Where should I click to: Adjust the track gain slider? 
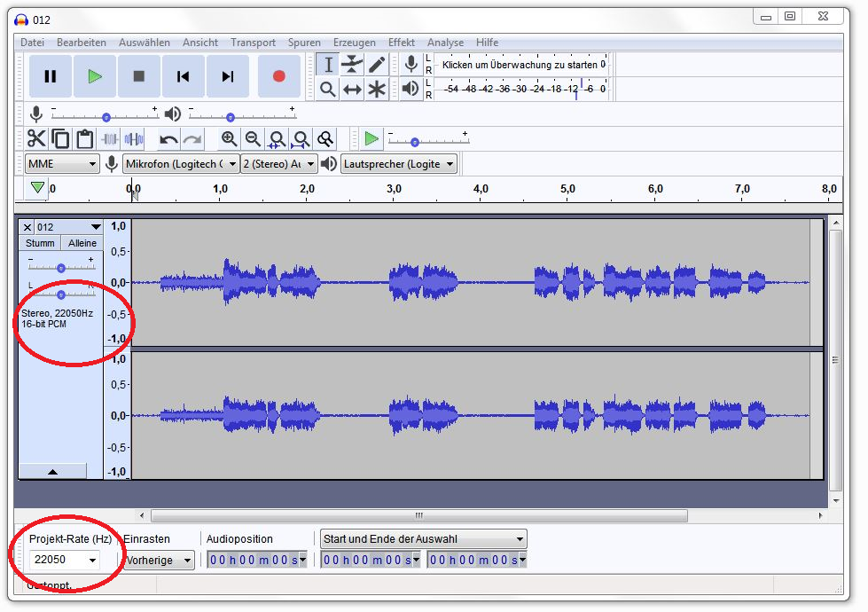[61, 267]
